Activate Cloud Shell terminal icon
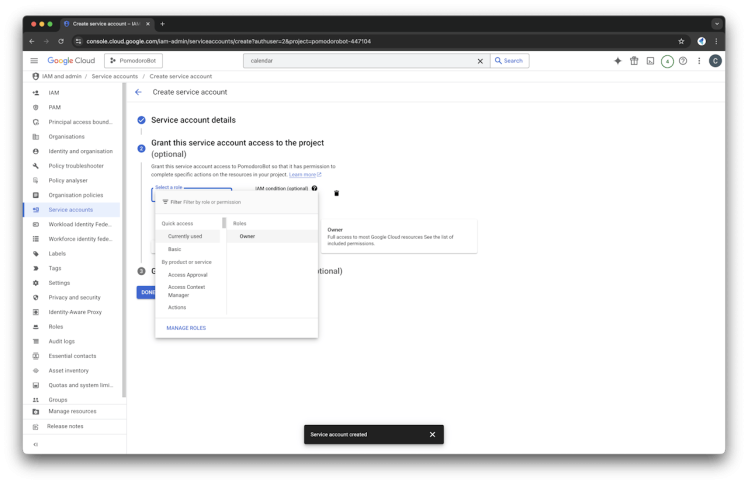Image resolution: width=748 pixels, height=484 pixels. click(x=650, y=61)
